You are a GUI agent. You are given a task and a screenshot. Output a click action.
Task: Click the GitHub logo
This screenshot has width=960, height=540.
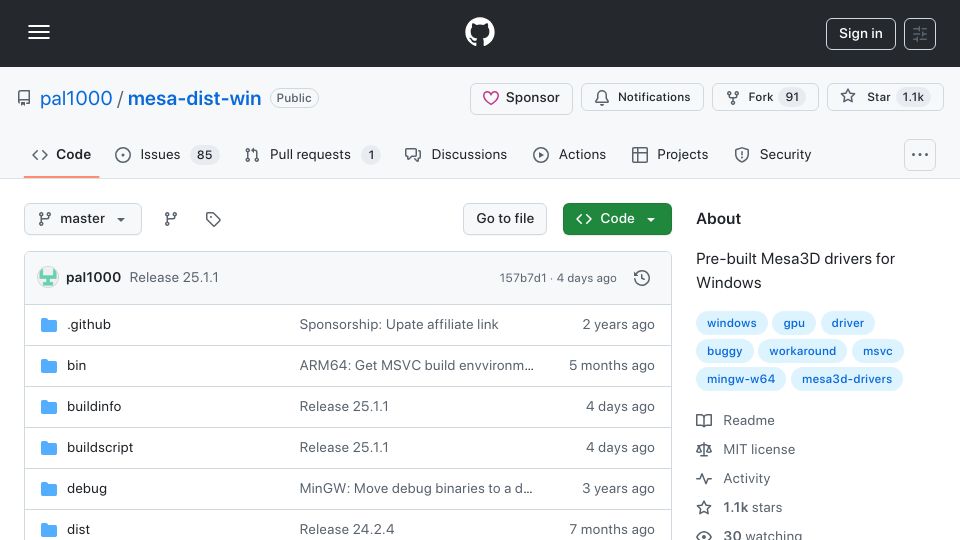(x=479, y=32)
